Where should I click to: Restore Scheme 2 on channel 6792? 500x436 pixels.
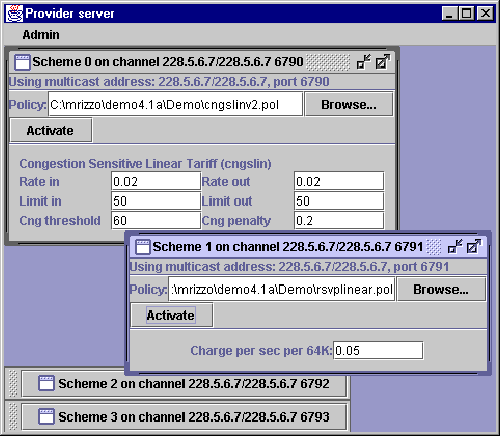tap(184, 384)
